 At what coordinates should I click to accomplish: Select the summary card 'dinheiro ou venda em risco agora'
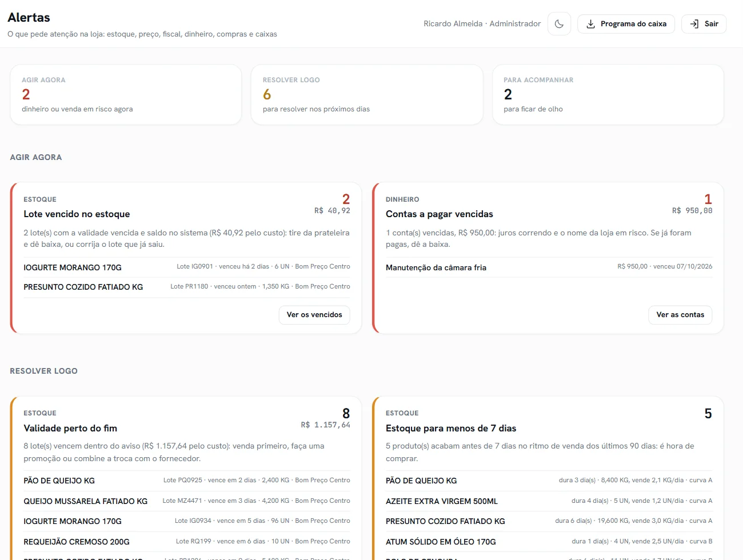pyautogui.click(x=126, y=94)
